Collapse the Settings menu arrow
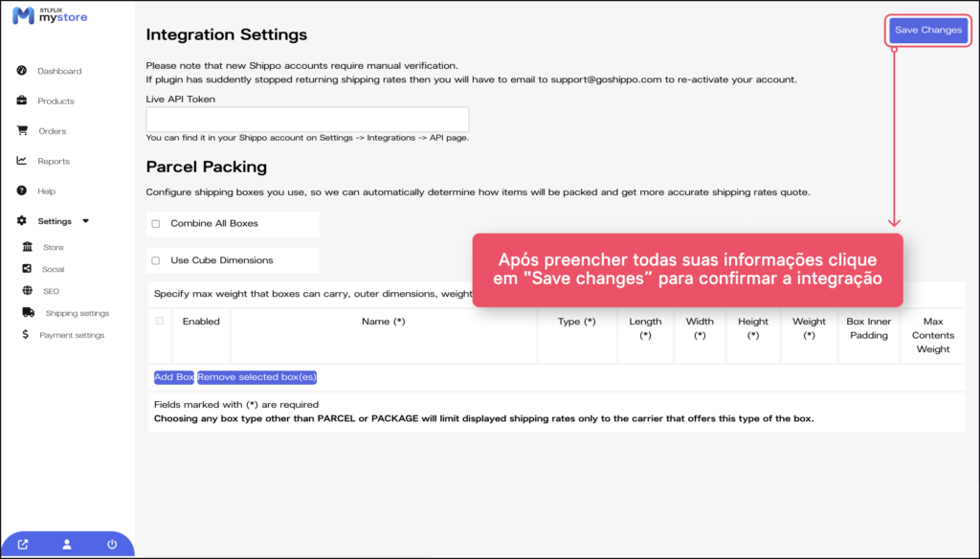This screenshot has height=559, width=980. [85, 221]
